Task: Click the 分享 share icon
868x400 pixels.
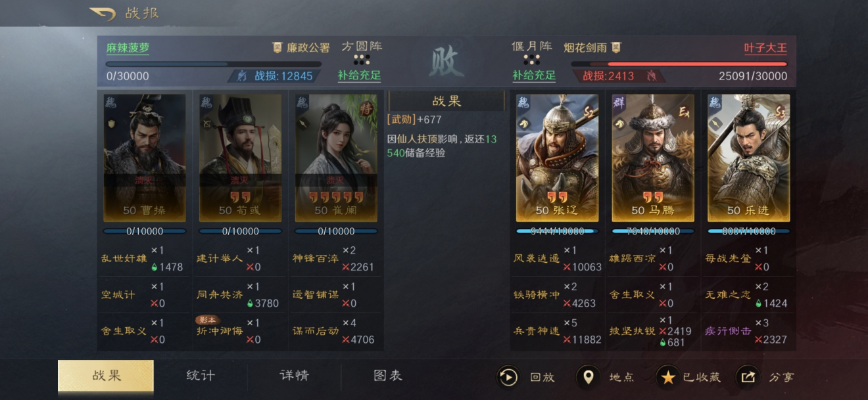Action: [x=747, y=377]
